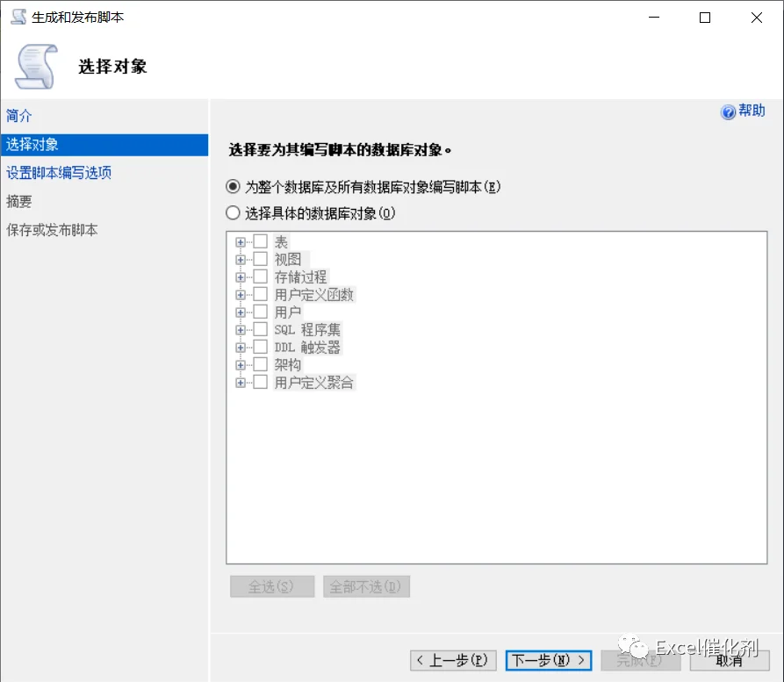The height and width of the screenshot is (682, 784).
Task: Click the 取消 button
Action: (x=730, y=661)
